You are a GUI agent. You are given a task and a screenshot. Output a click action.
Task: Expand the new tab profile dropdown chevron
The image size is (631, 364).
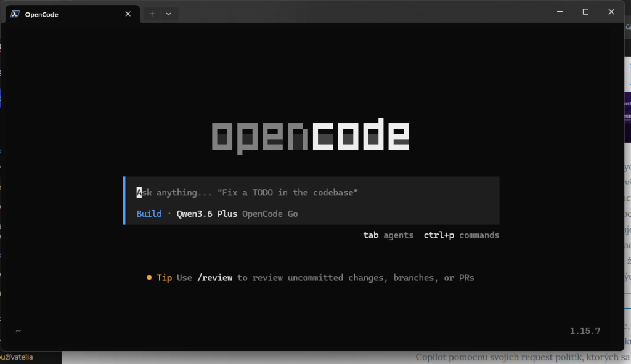point(169,14)
